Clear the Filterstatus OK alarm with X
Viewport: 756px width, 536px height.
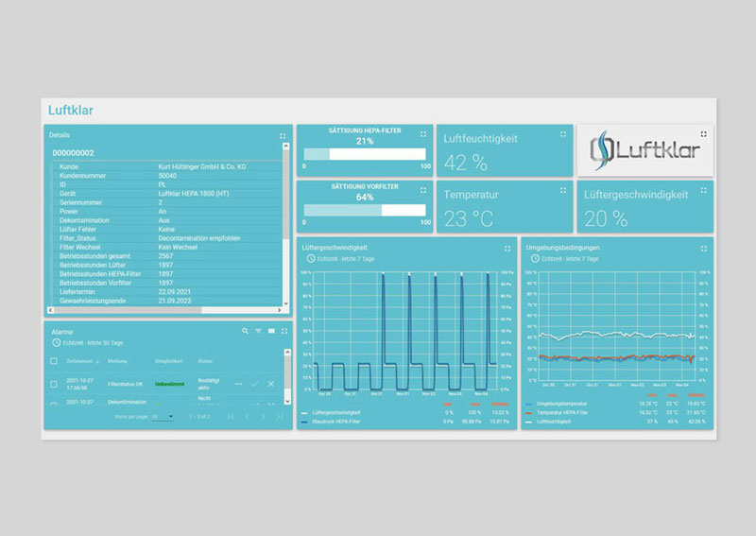coord(271,384)
